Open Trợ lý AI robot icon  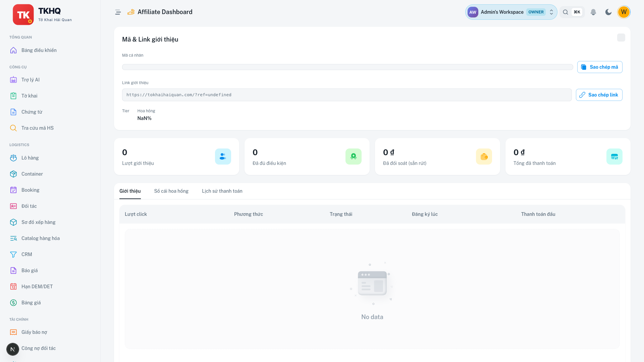click(13, 80)
